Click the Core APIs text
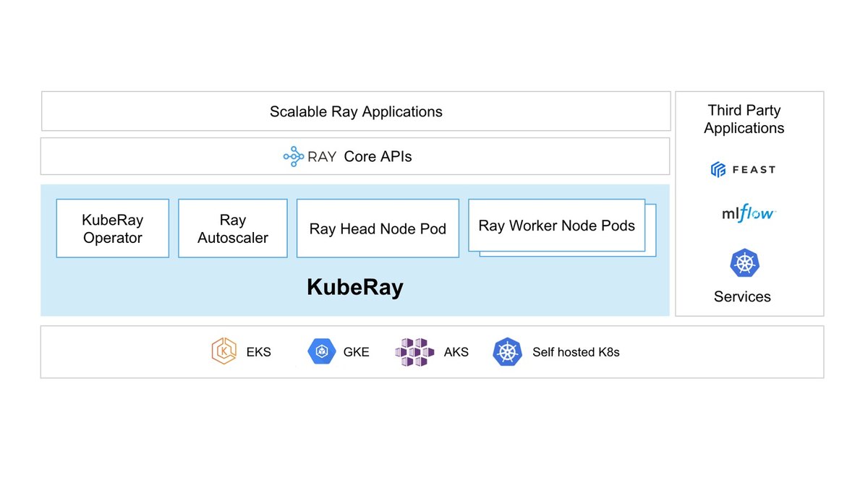 tap(378, 156)
